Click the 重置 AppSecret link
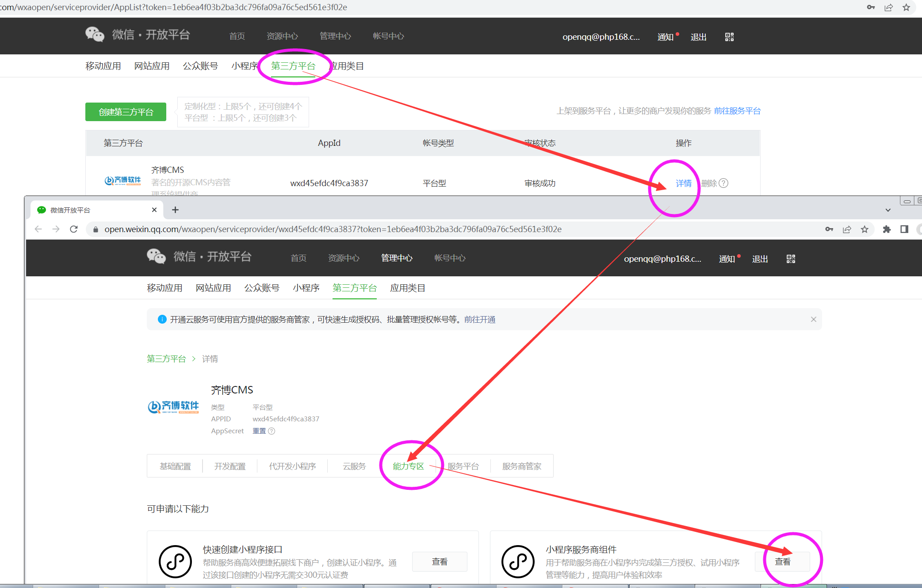 tap(259, 431)
